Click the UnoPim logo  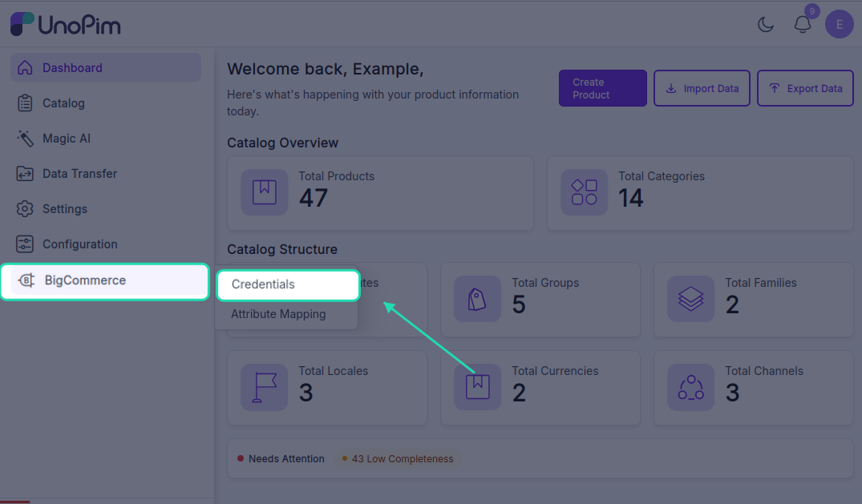click(66, 24)
